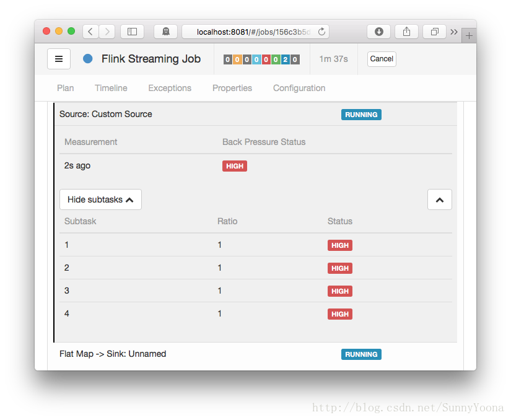Viewport: 511px width, 420px height.
Task: Maximize the Safari window with green button
Action: point(71,31)
